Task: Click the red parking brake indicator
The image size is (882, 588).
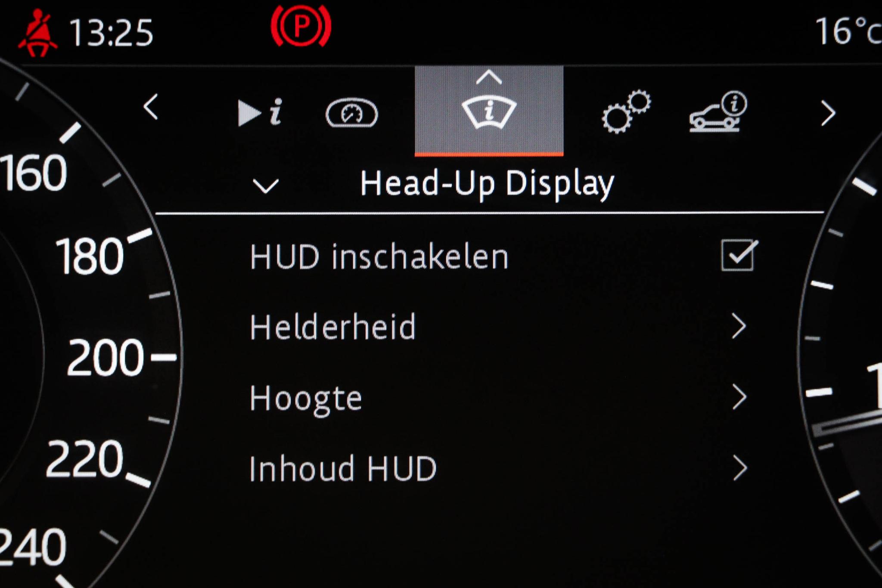Action: pyautogui.click(x=301, y=26)
